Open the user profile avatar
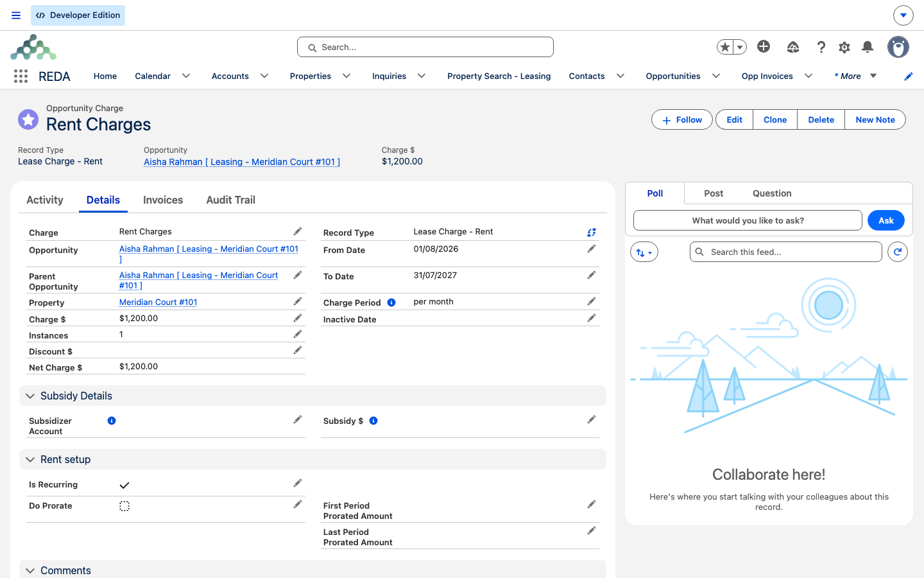The width and height of the screenshot is (924, 578). (898, 47)
